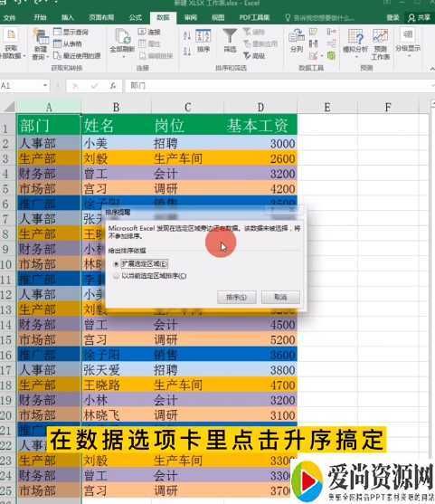The width and height of the screenshot is (435, 504).
Task: Click the fx insert function icon
Action: 113,86
